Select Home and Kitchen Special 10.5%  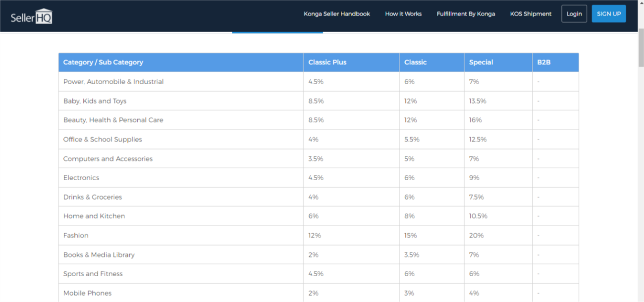click(x=478, y=216)
